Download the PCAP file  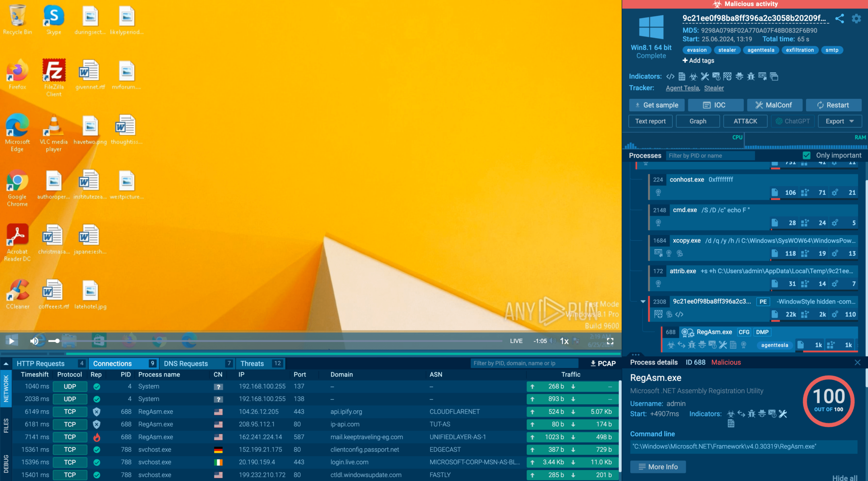603,363
